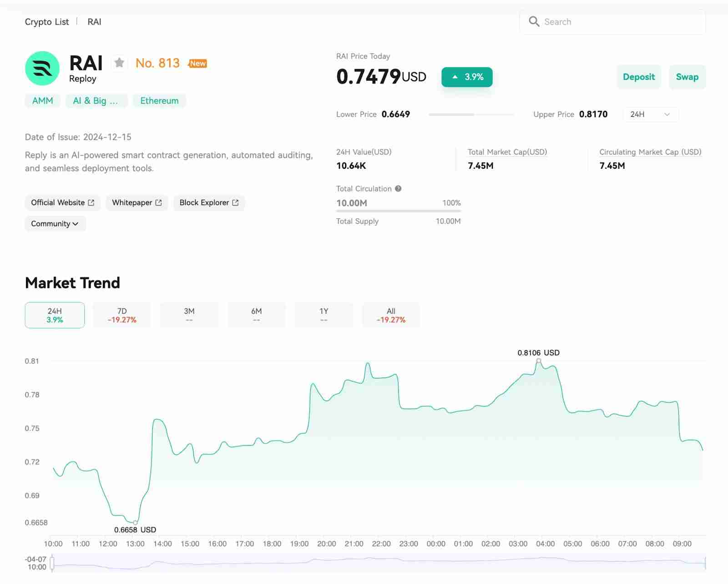This screenshot has height=584, width=728.
Task: Click the Block Explorer external link icon
Action: (x=235, y=203)
